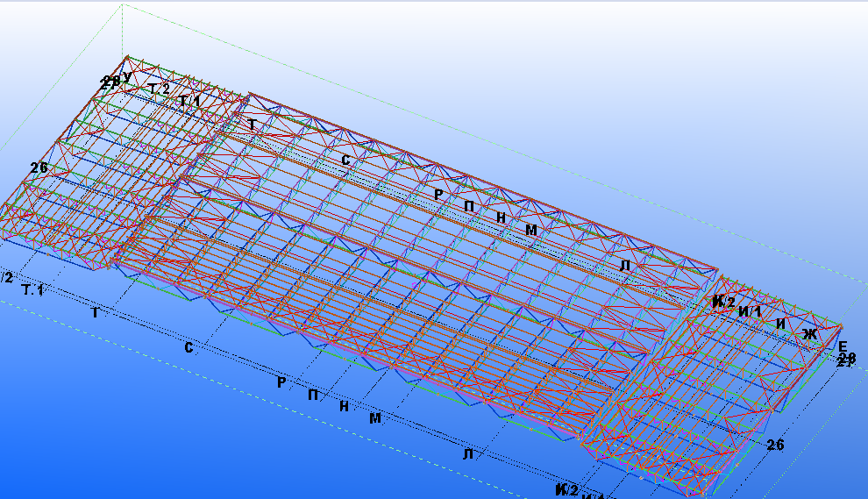Select grid label Т.2 on the upper axis

pos(159,89)
